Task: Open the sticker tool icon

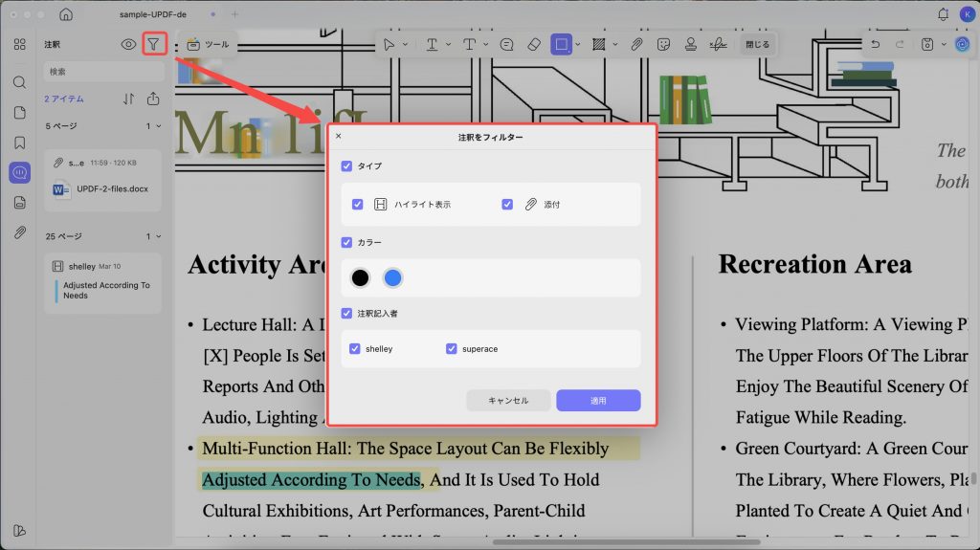Action: coord(664,44)
